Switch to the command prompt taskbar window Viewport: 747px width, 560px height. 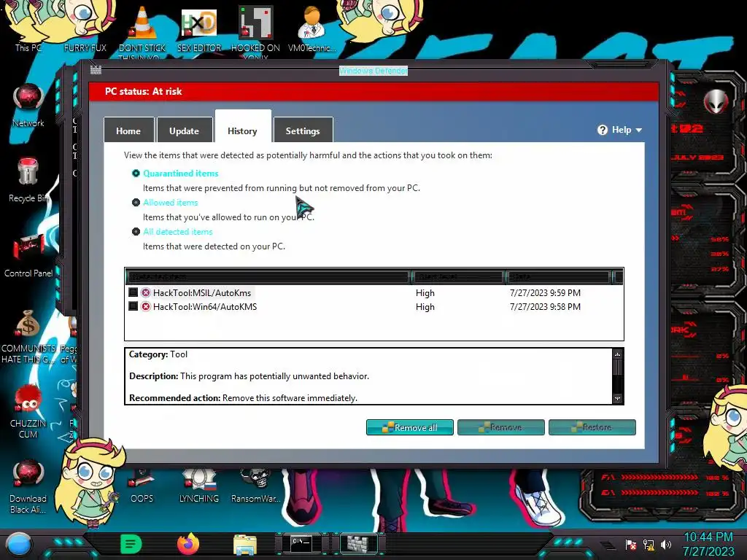301,544
